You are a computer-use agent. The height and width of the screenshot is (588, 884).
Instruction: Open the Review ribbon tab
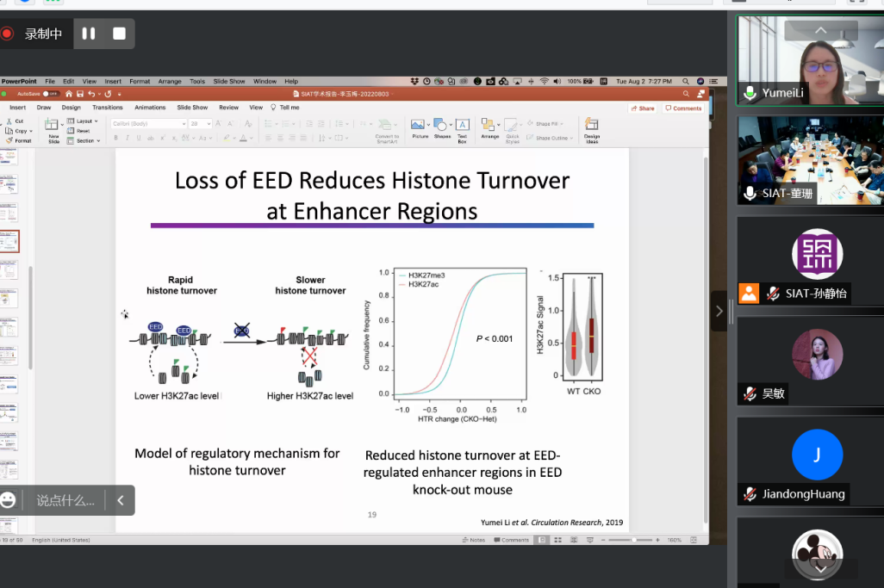pyautogui.click(x=228, y=107)
